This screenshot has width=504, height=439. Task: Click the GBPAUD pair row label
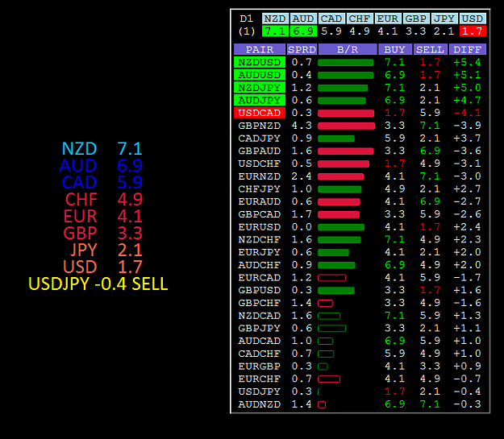[260, 151]
